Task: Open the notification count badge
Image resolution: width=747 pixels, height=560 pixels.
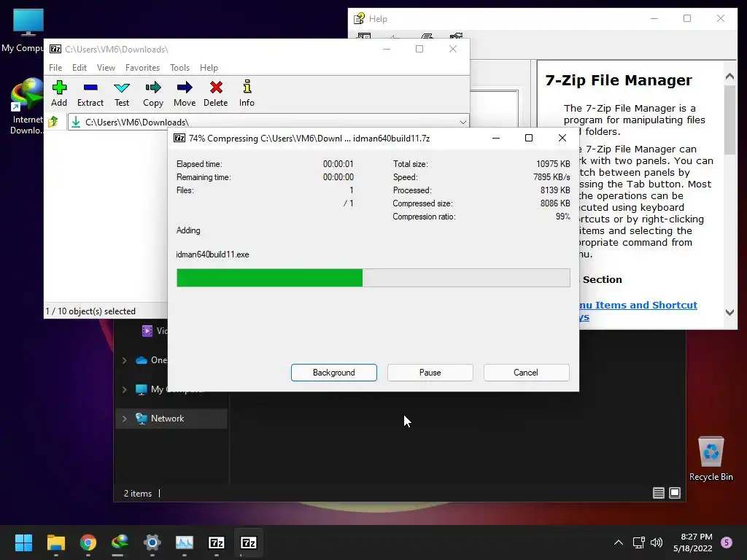Action: coord(727,542)
